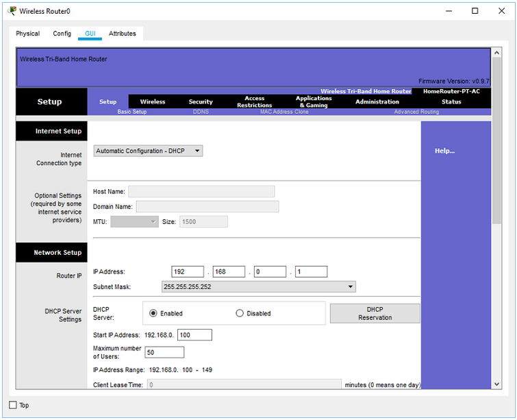This screenshot has height=420, width=517.
Task: Click the Maximum number of Users field
Action: click(x=164, y=352)
